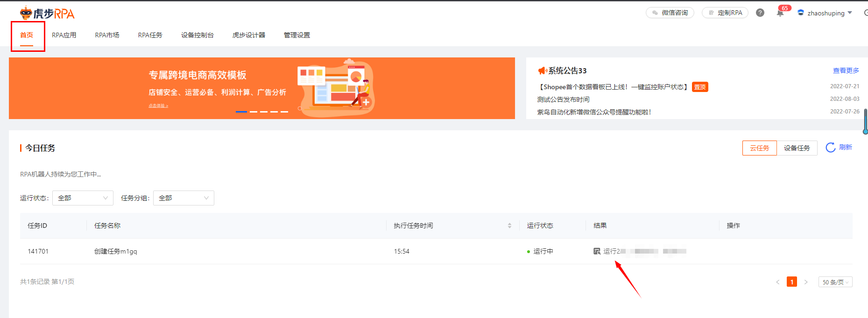868x318 pixels.
Task: Click the 点击体验 link on banner
Action: click(158, 106)
